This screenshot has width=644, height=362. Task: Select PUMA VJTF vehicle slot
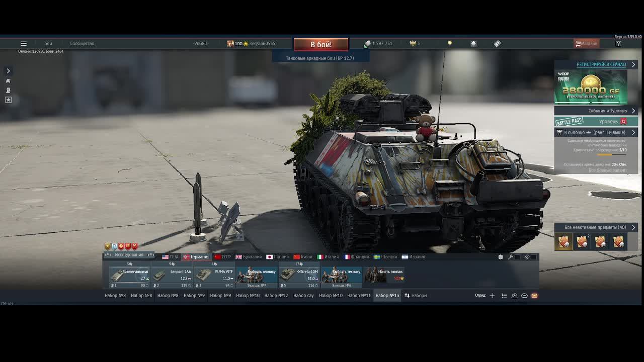point(214,275)
